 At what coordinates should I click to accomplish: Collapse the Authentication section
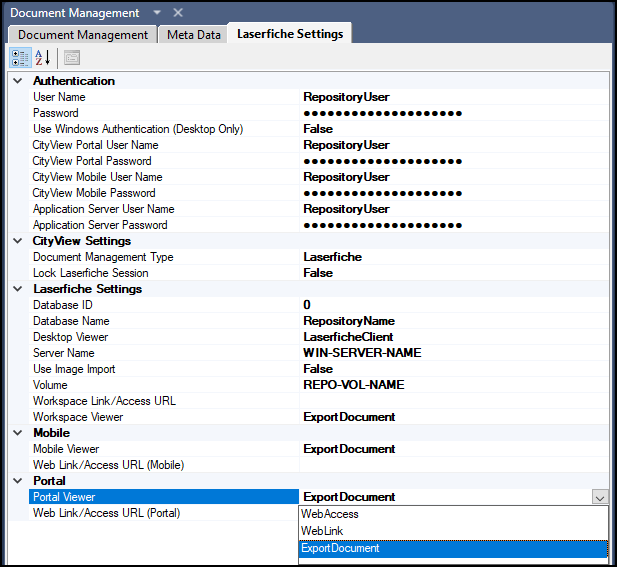point(17,81)
